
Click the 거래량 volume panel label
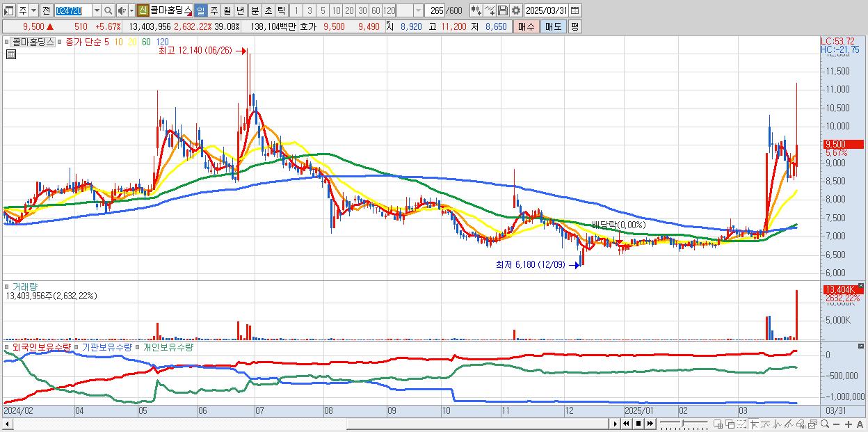tap(24, 286)
